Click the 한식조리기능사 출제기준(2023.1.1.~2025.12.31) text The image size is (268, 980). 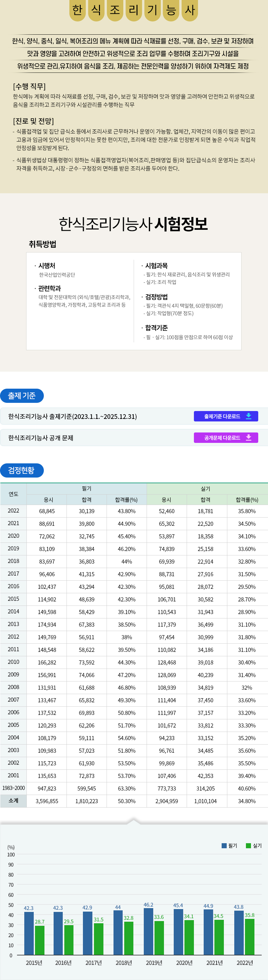(x=72, y=416)
